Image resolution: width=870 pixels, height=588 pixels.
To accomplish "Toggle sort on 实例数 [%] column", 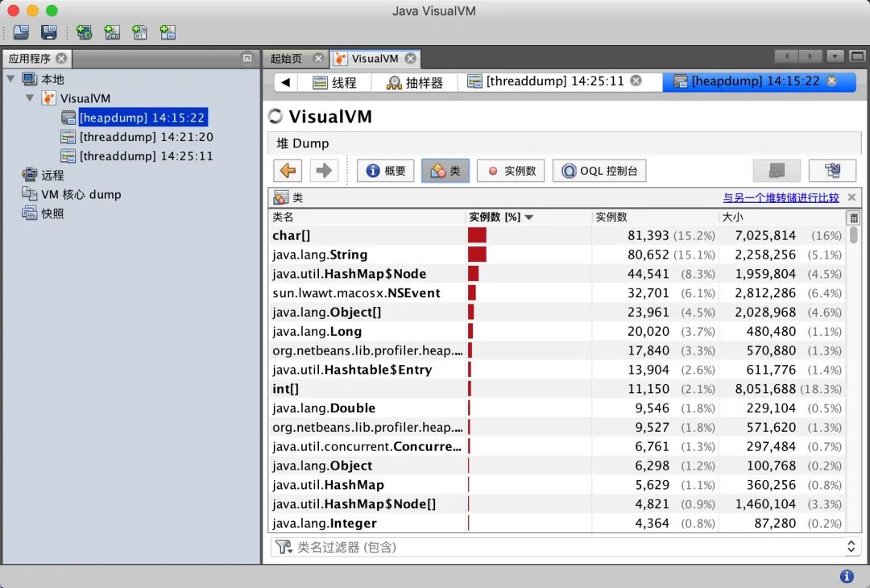I will coord(528,217).
